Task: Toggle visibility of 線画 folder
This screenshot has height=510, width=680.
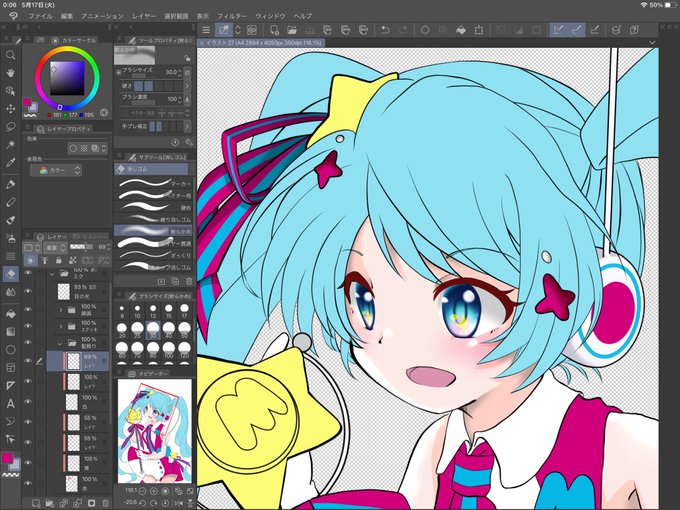Action: 28,310
